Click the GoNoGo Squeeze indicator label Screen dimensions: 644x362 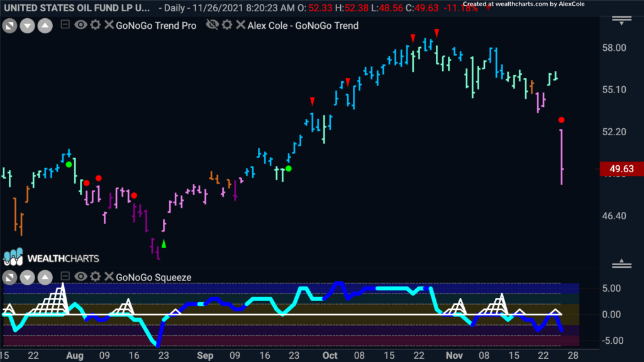[153, 277]
